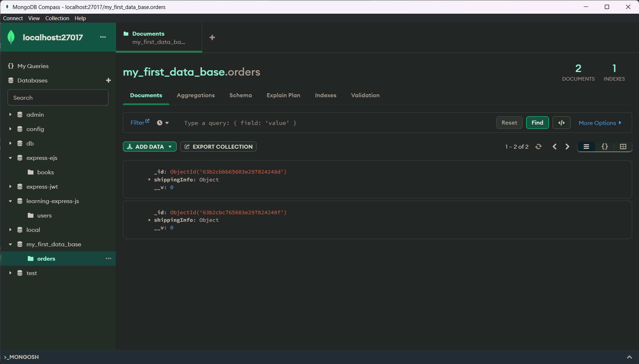Image resolution: width=639 pixels, height=364 pixels.
Task: Open the ADD DATA dropdown
Action: [x=150, y=147]
